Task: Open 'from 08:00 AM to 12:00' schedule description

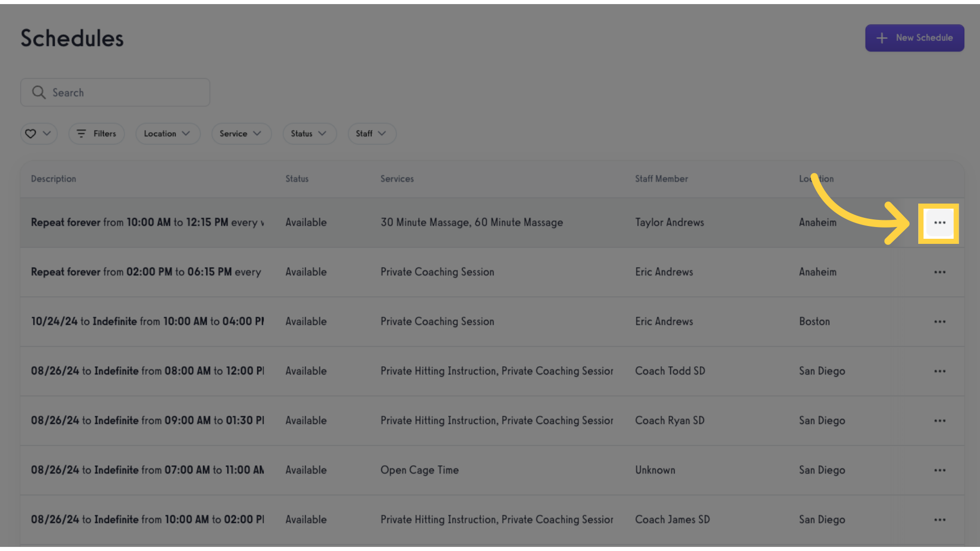Action: pyautogui.click(x=148, y=371)
